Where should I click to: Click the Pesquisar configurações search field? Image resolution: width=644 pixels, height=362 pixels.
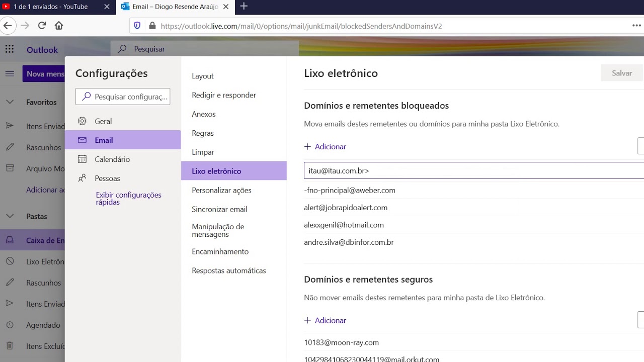point(123,97)
